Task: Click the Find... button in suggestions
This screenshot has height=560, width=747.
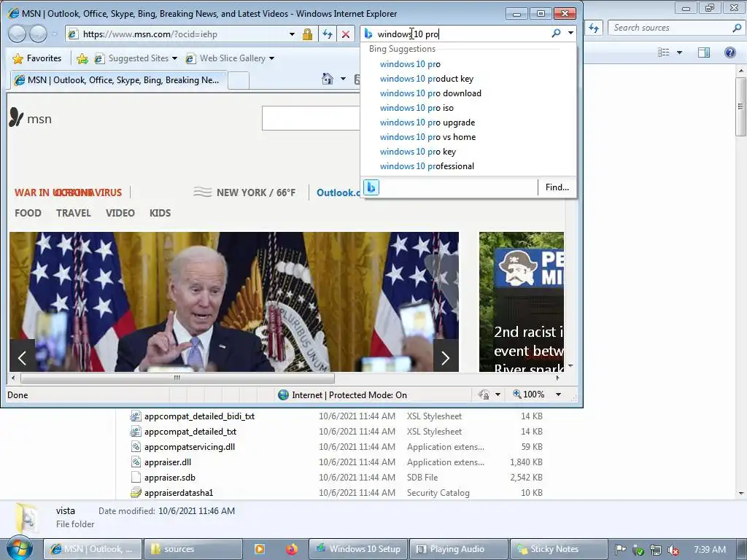Action: click(x=557, y=187)
